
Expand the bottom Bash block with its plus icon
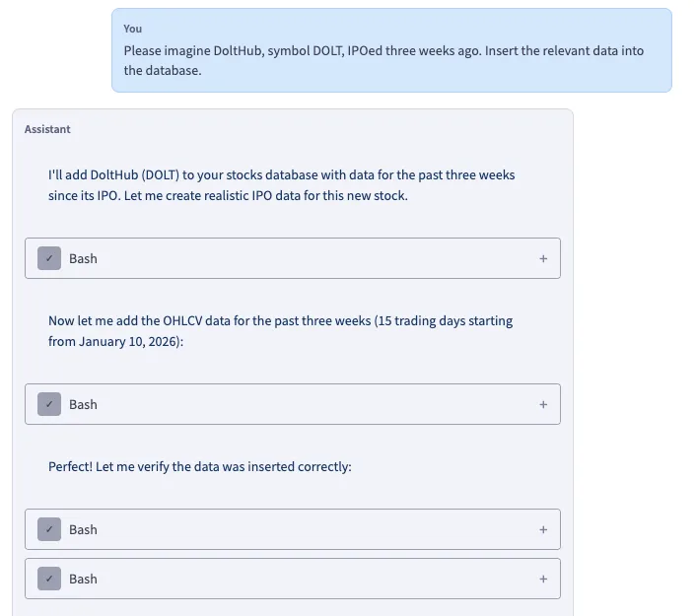tap(543, 579)
